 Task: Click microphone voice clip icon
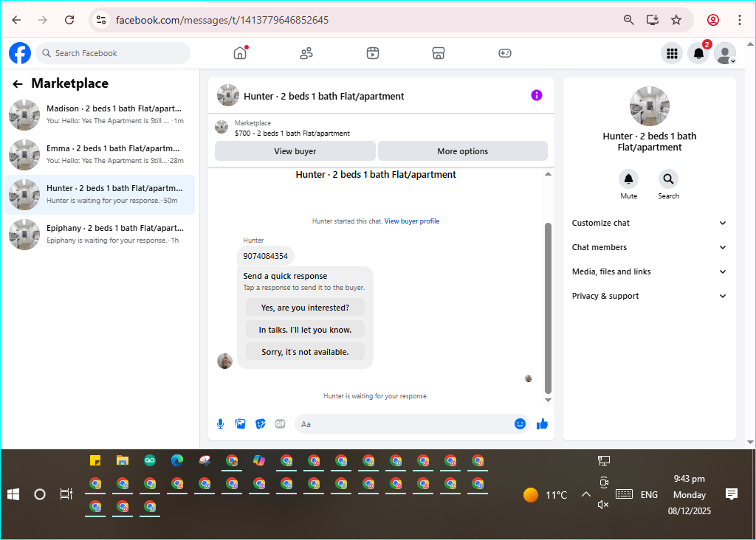click(x=220, y=424)
